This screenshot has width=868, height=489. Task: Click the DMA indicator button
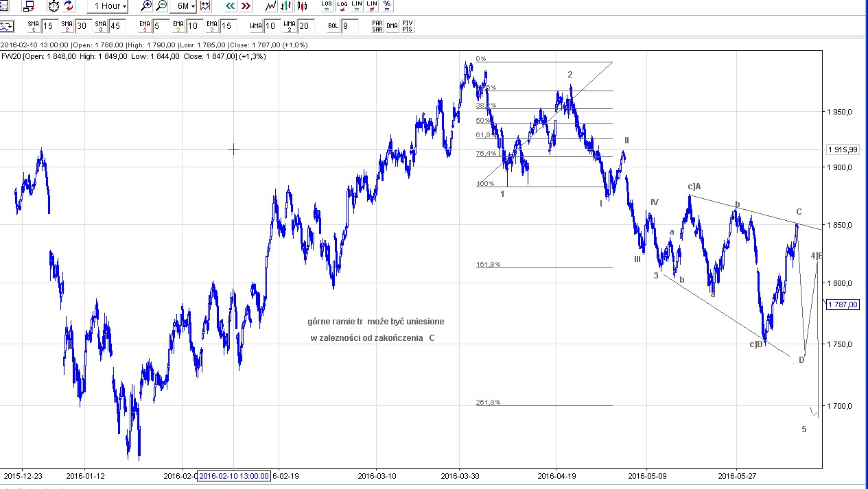coord(392,26)
